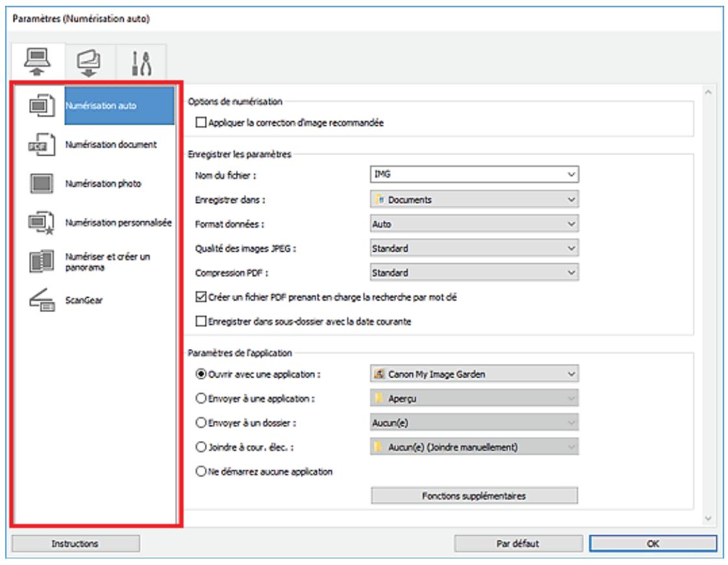Screen dimensions: 728x565
Task: Click the Format données label
Action: [x=230, y=224]
